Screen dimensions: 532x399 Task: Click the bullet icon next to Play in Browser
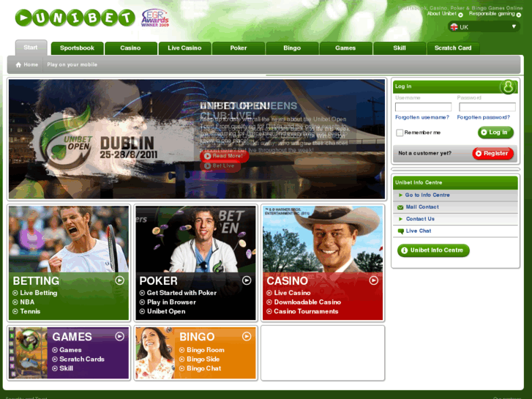(142, 302)
